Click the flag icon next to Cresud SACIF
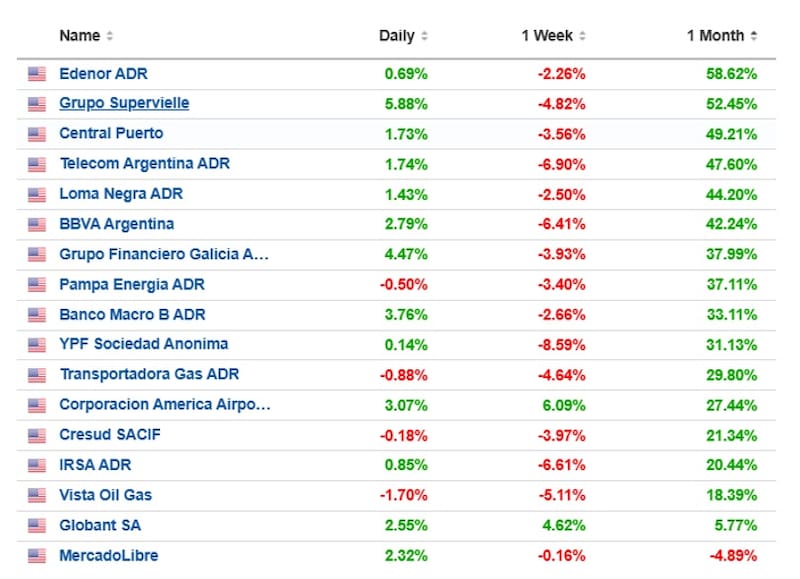 click(37, 435)
